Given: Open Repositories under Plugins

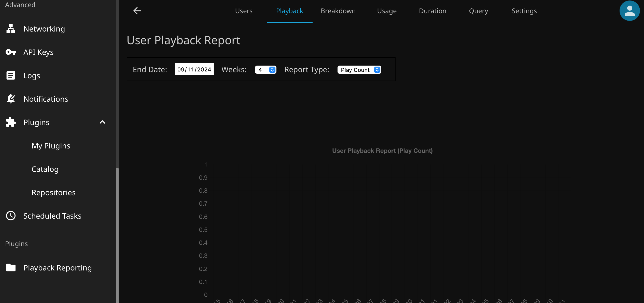Looking at the screenshot, I should (53, 192).
